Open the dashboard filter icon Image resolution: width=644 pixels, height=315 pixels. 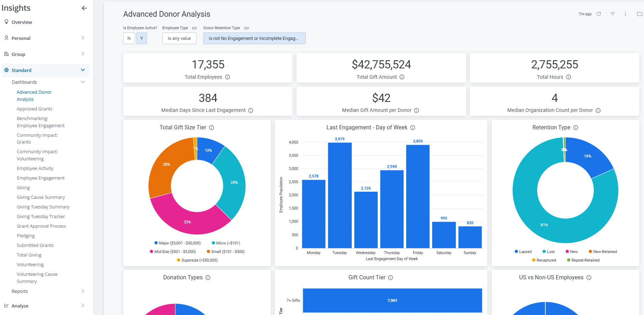click(612, 14)
